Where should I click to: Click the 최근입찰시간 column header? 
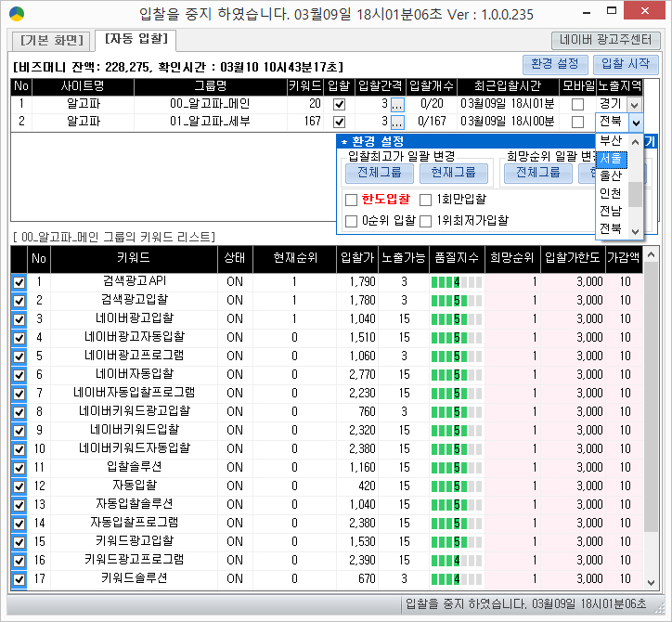[508, 86]
